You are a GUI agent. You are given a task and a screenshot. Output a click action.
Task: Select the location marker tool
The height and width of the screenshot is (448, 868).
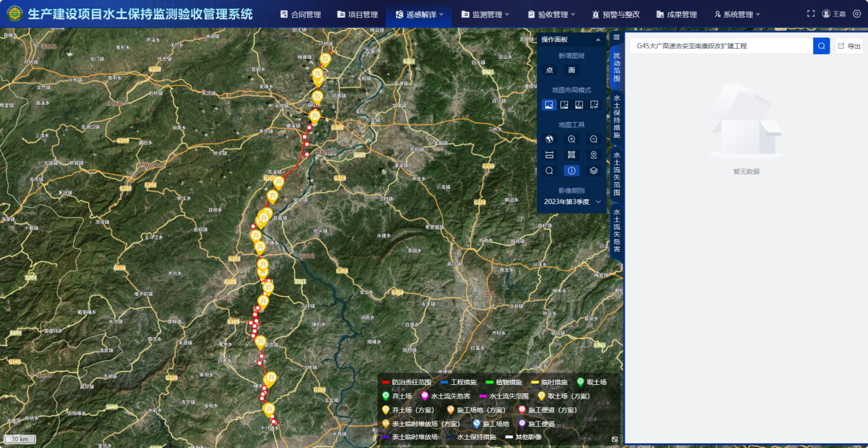click(593, 155)
